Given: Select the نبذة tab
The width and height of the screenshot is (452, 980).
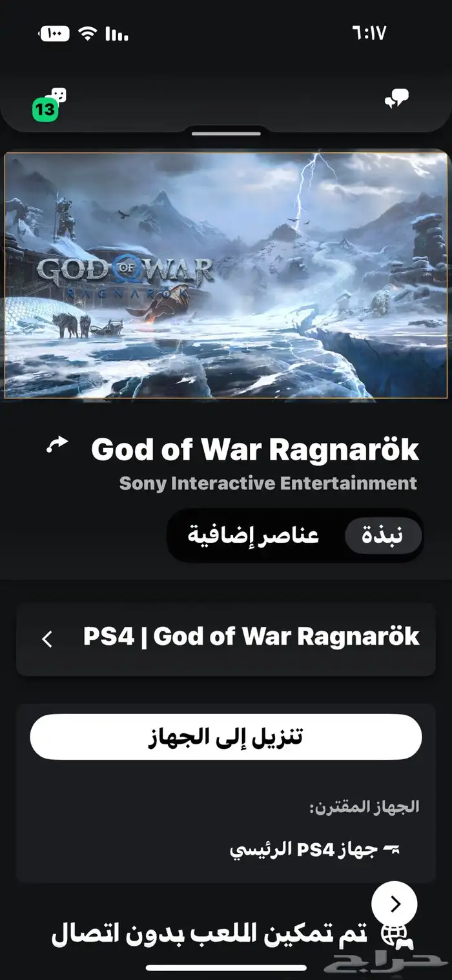Looking at the screenshot, I should [382, 536].
